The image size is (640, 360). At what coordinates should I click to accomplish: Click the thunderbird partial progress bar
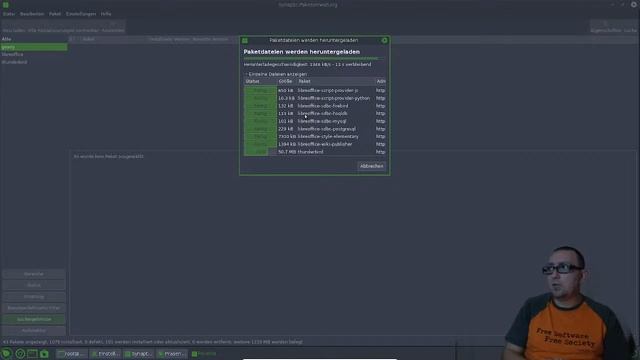(x=260, y=152)
